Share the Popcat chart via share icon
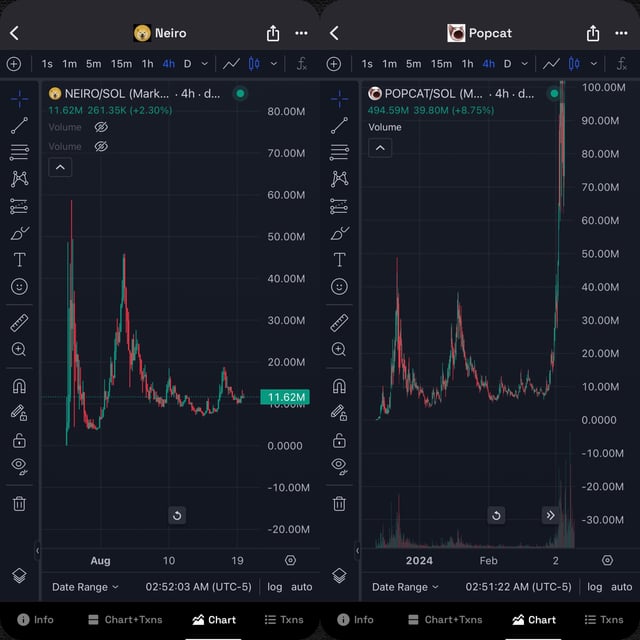 [593, 33]
